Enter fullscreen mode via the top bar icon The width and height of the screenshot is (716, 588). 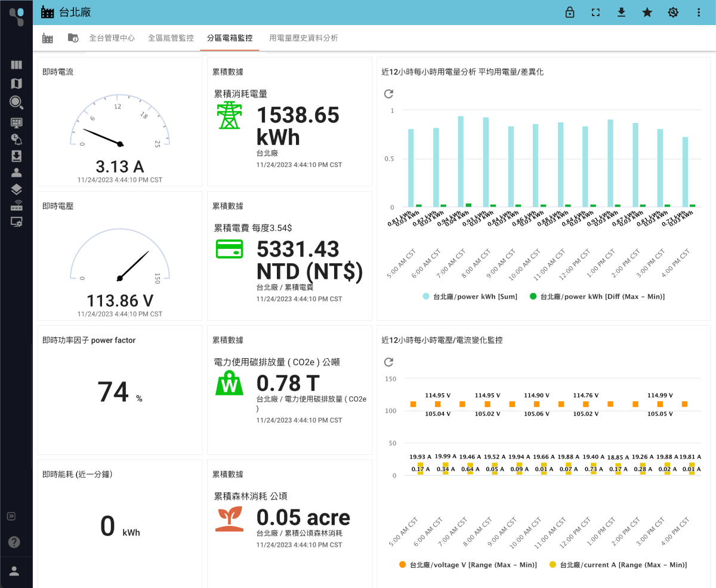pyautogui.click(x=595, y=12)
